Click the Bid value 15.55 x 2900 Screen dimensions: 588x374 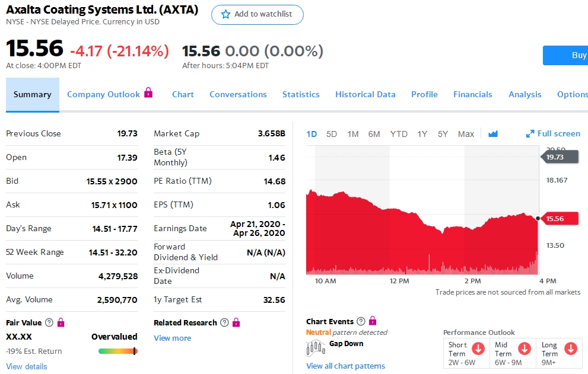112,181
